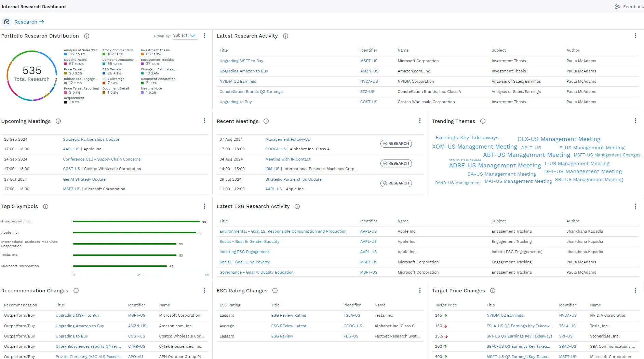The width and height of the screenshot is (644, 359).
Task: Select ABT-US Management Meeting theme
Action: 526,155
